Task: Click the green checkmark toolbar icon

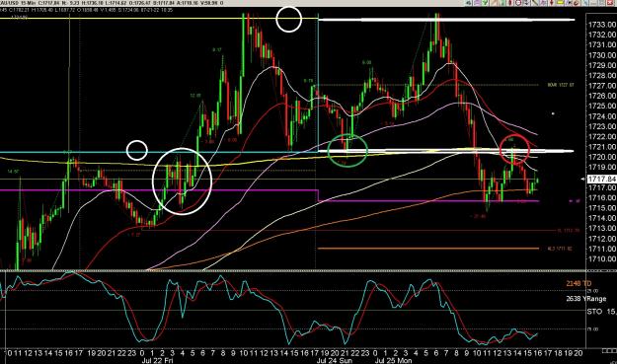Action: click(x=485, y=3)
